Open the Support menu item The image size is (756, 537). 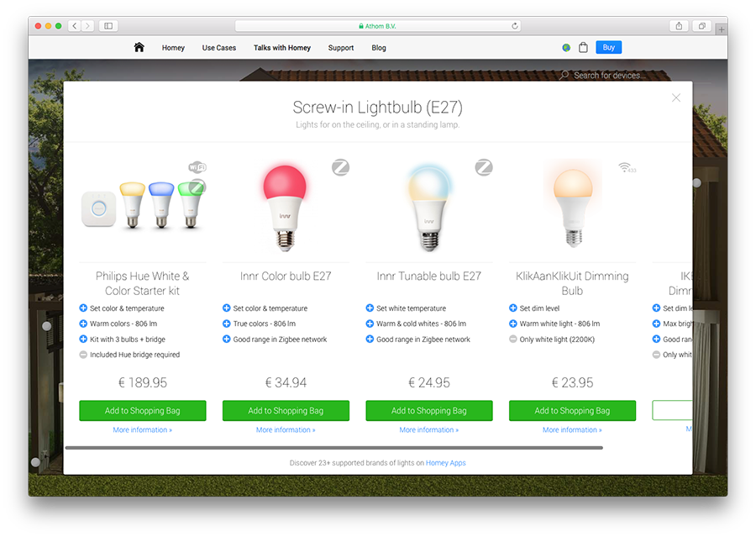click(x=341, y=48)
